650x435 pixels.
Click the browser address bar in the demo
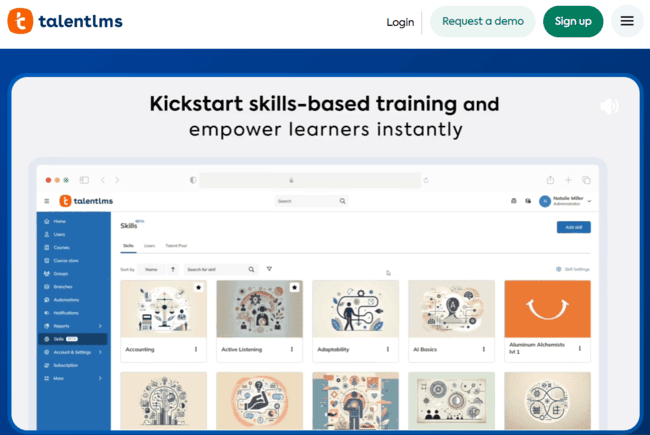pyautogui.click(x=310, y=180)
